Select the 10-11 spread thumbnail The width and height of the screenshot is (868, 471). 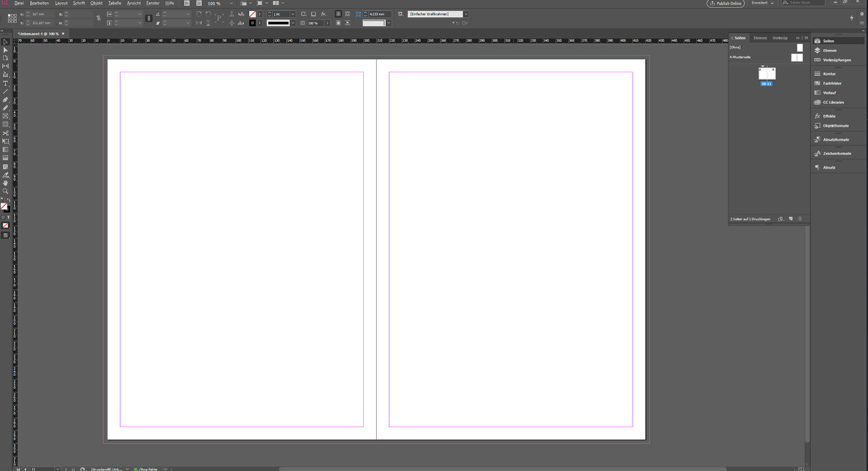click(x=767, y=74)
